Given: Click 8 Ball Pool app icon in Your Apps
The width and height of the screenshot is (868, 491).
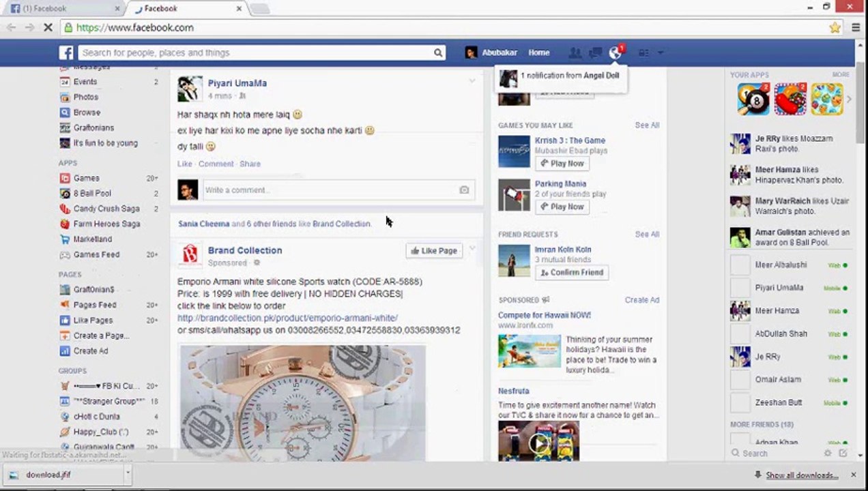Looking at the screenshot, I should [x=753, y=99].
